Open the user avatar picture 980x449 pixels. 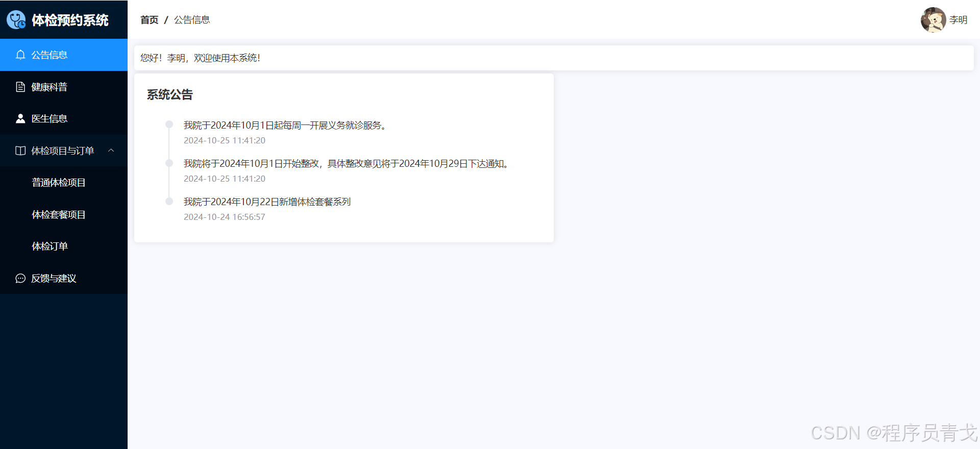[x=934, y=20]
